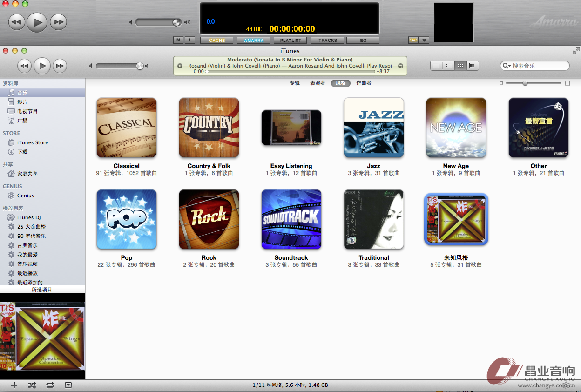Screen dimensions: 581x392
Task: Adjust the Amarra volume knob
Action: point(176,22)
